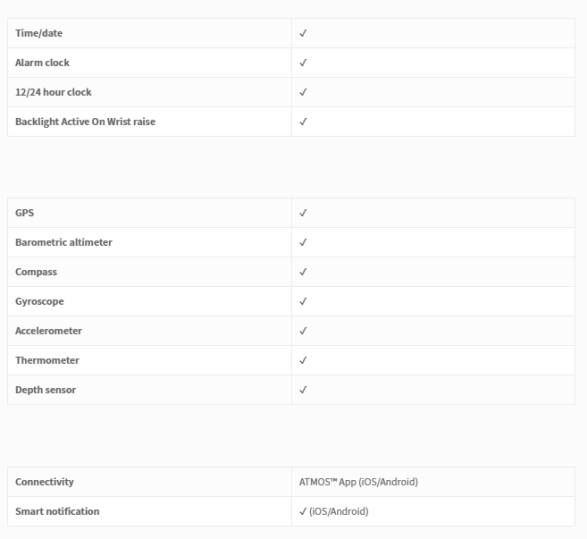The width and height of the screenshot is (587, 539).
Task: Click checkmark for Backlight Active On Wrist raise
Action: (x=303, y=122)
